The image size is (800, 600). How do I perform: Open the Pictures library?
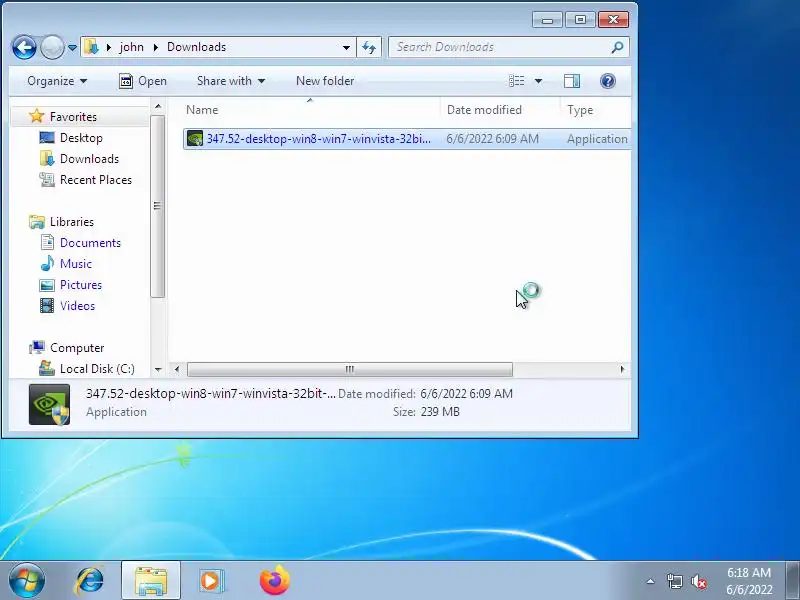81,285
